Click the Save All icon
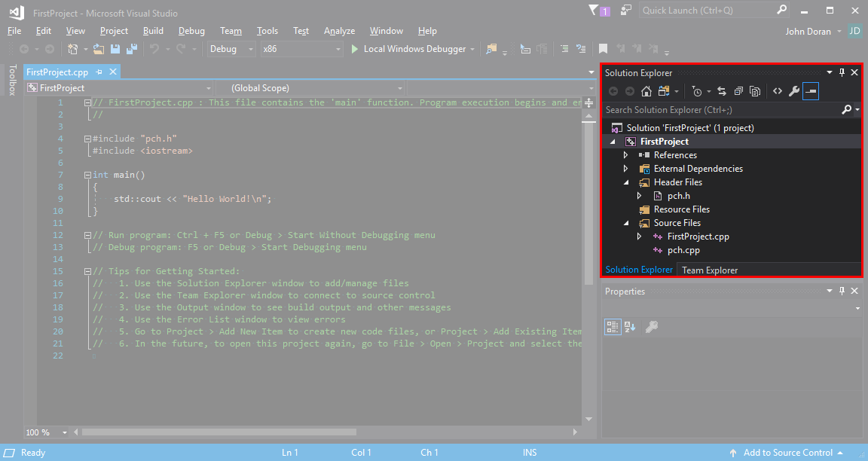The width and height of the screenshot is (868, 461). 132,49
